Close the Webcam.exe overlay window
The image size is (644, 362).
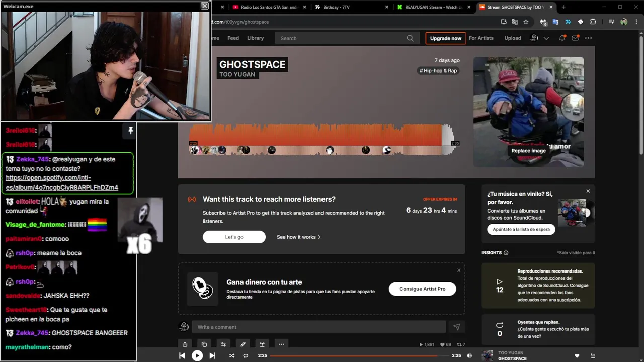(204, 6)
